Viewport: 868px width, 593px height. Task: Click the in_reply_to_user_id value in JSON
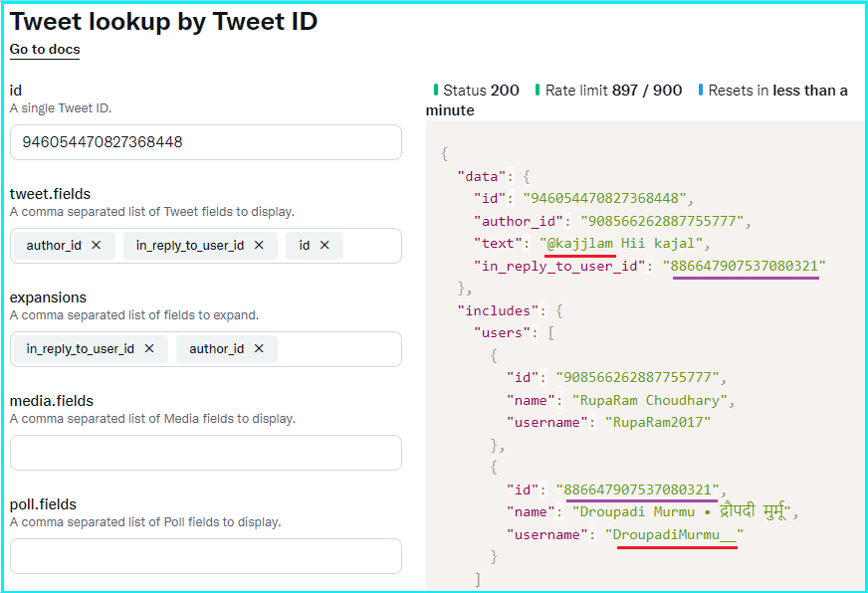746,266
